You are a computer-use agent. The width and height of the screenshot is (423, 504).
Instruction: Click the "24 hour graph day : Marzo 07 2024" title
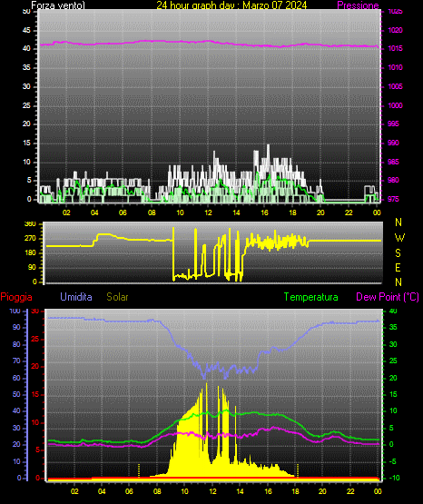pos(231,5)
